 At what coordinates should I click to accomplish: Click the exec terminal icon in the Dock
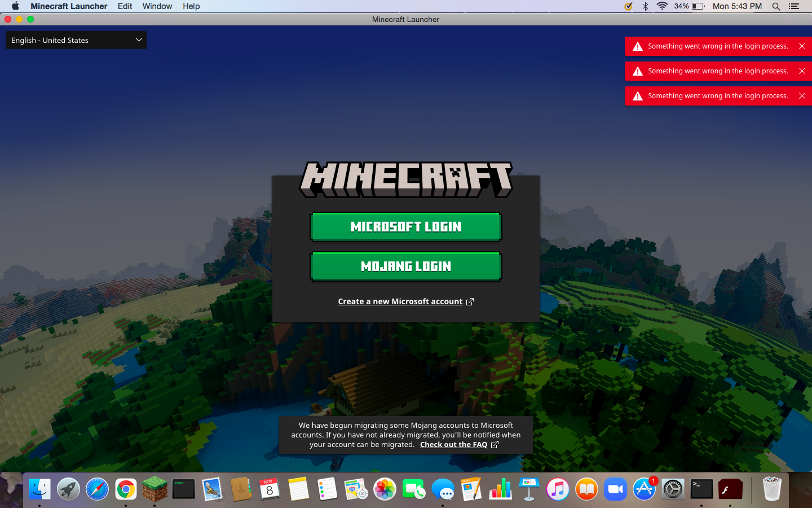point(183,489)
